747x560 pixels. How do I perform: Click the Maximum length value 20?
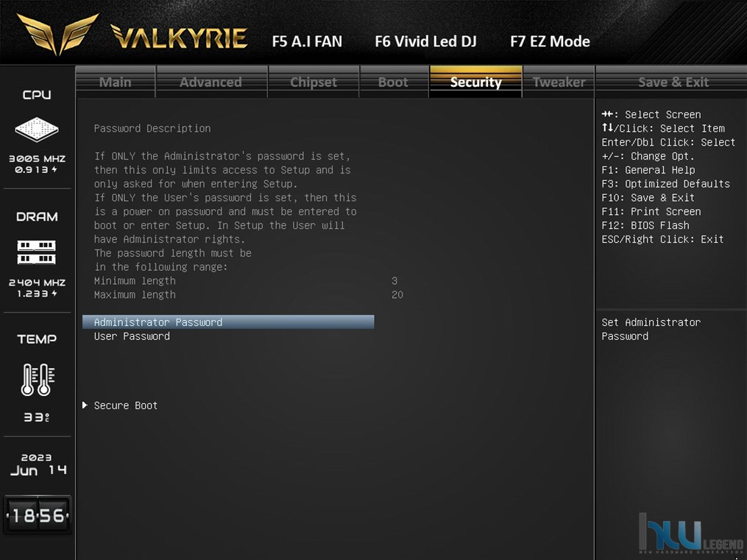[397, 295]
